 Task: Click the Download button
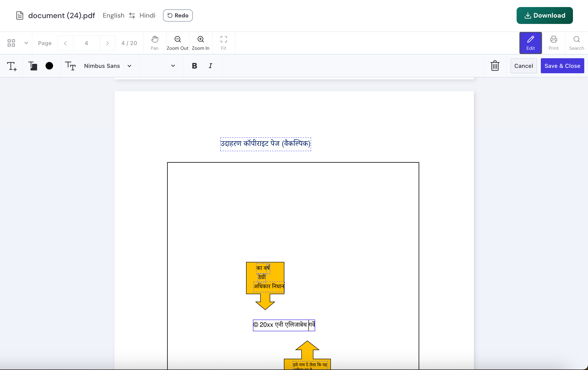(x=545, y=15)
